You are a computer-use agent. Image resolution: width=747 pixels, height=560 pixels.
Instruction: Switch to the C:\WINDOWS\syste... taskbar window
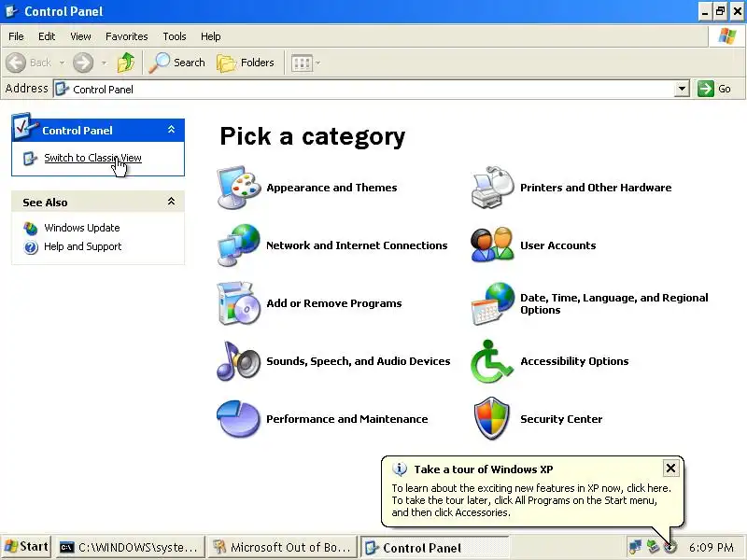(130, 547)
